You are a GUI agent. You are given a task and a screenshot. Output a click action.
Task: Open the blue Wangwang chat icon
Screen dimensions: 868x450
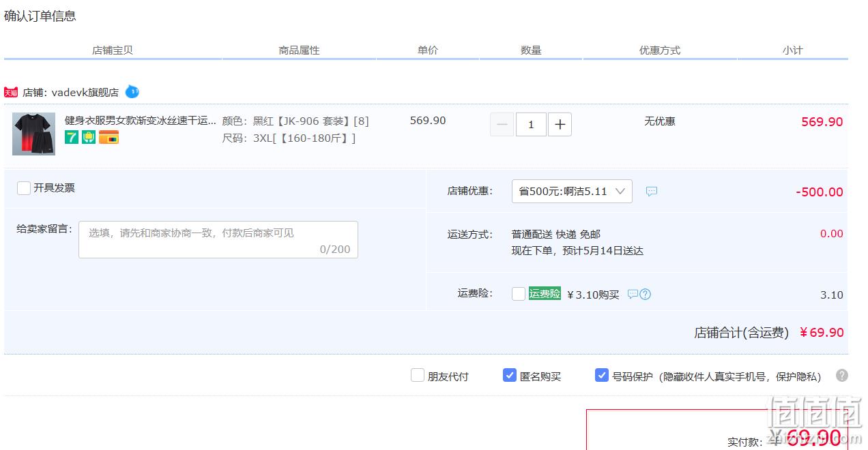coord(132,91)
